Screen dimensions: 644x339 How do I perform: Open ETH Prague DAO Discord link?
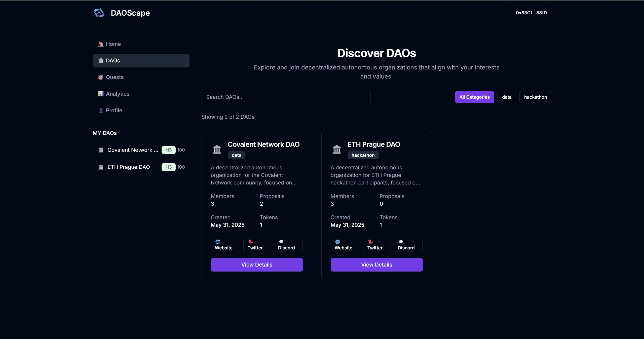tap(408, 245)
